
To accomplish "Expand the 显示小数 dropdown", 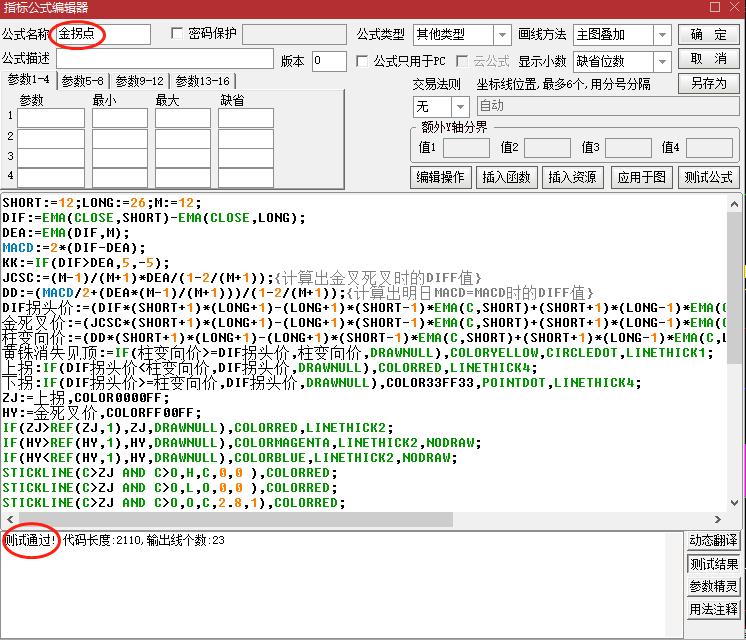I will click(x=662, y=61).
